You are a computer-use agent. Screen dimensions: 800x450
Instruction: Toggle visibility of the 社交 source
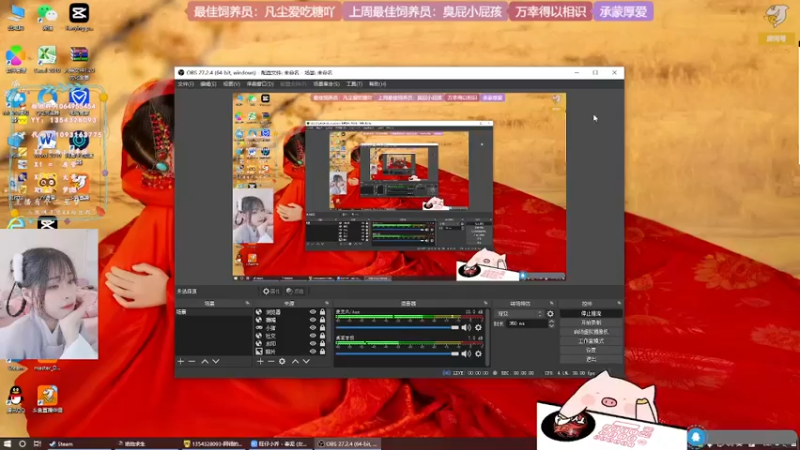313,336
